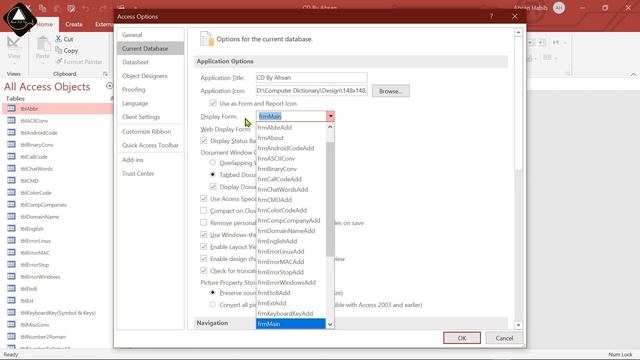Select Tabbed Documents radio button
Screen dimensions: 640x360
pyautogui.click(x=213, y=174)
